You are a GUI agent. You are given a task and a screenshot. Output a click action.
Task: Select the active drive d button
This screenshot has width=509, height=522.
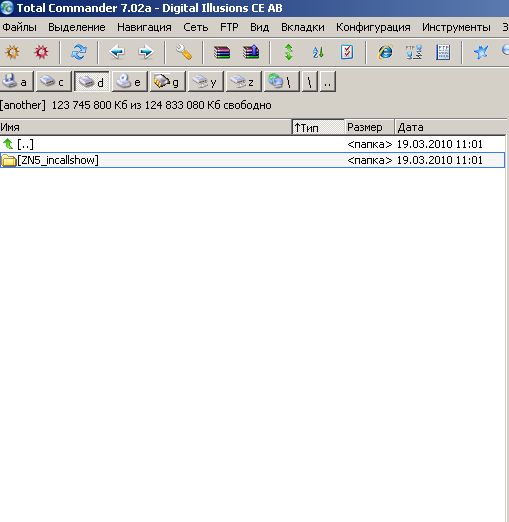click(x=92, y=81)
